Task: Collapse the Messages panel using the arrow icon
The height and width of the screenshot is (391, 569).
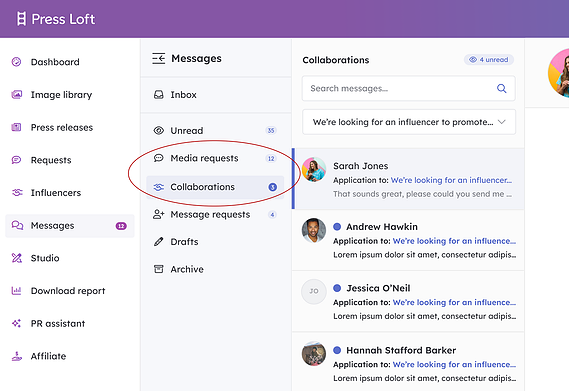Action: tap(159, 58)
